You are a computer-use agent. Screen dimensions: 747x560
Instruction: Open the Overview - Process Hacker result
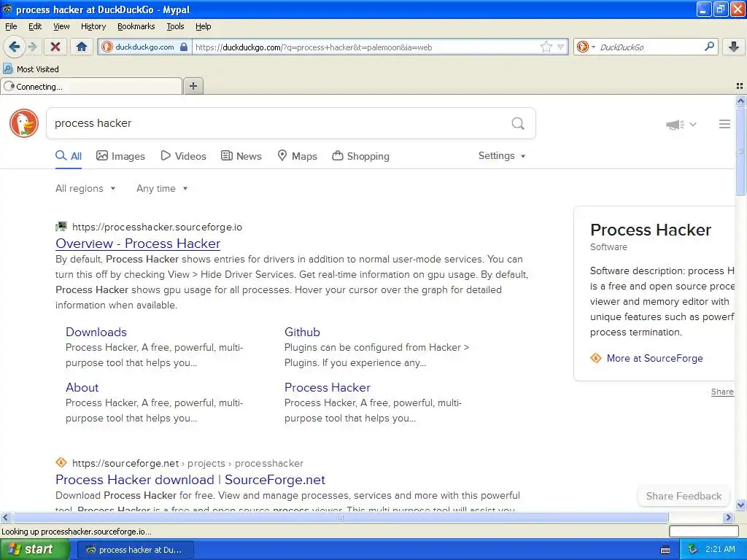pos(138,244)
